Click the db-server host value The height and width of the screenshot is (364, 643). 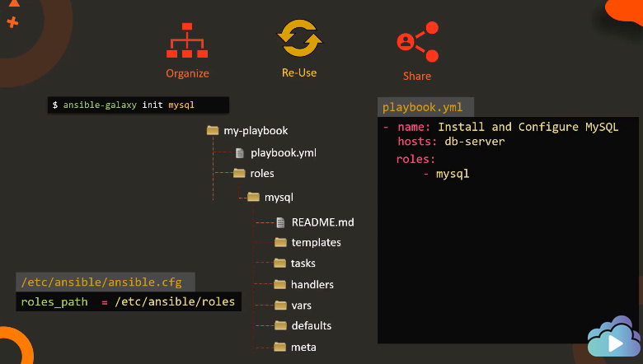[475, 142]
